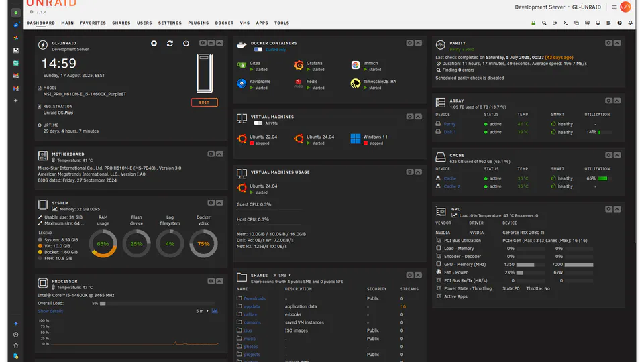Image resolution: width=644 pixels, height=362 pixels.
Task: Toggle Docker containers 'Started only' switch
Action: 258,50
